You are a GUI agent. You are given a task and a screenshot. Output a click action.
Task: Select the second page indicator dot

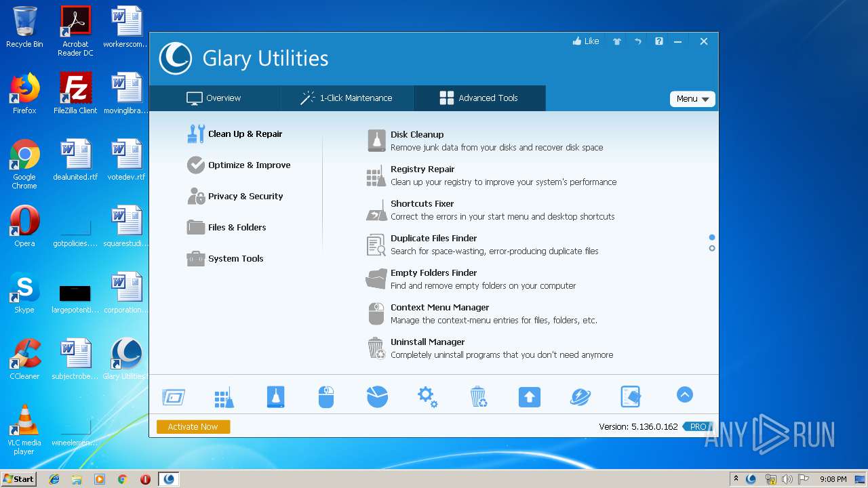point(712,248)
